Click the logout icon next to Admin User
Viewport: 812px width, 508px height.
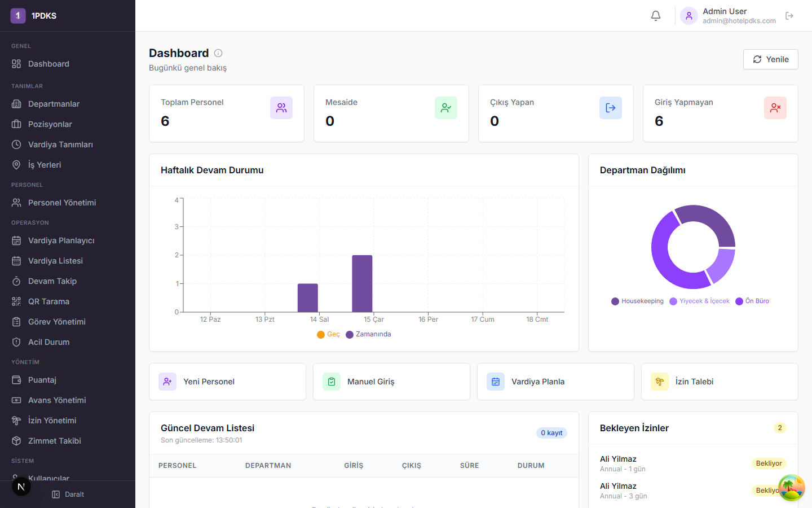tap(789, 16)
